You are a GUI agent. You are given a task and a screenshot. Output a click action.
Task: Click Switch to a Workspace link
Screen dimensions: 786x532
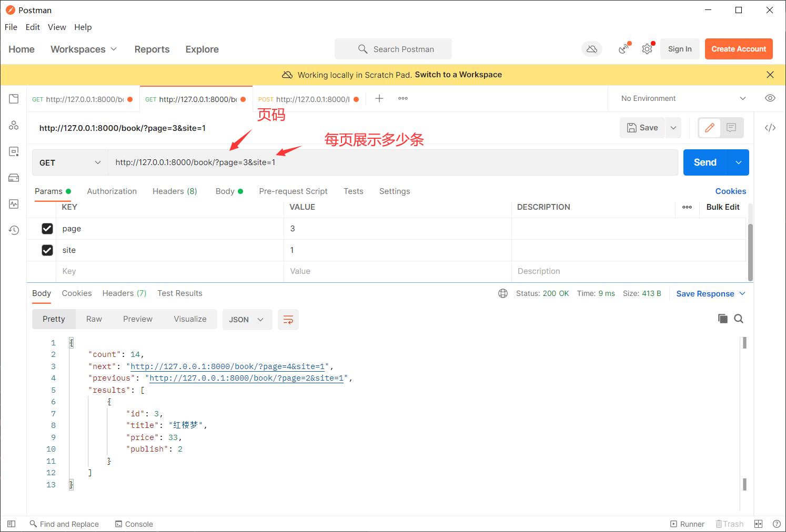coord(458,75)
